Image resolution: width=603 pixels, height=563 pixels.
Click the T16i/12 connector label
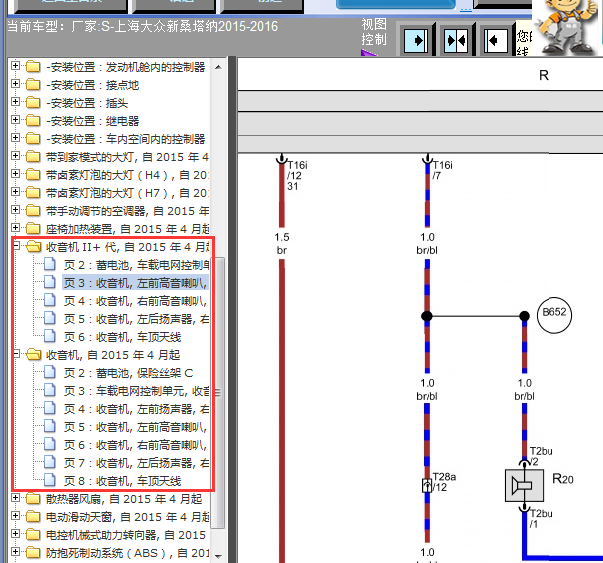pyautogui.click(x=297, y=175)
